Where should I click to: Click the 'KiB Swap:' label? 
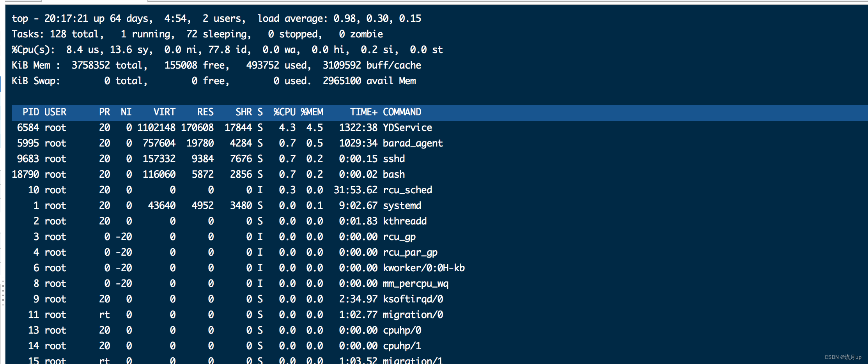coord(36,81)
